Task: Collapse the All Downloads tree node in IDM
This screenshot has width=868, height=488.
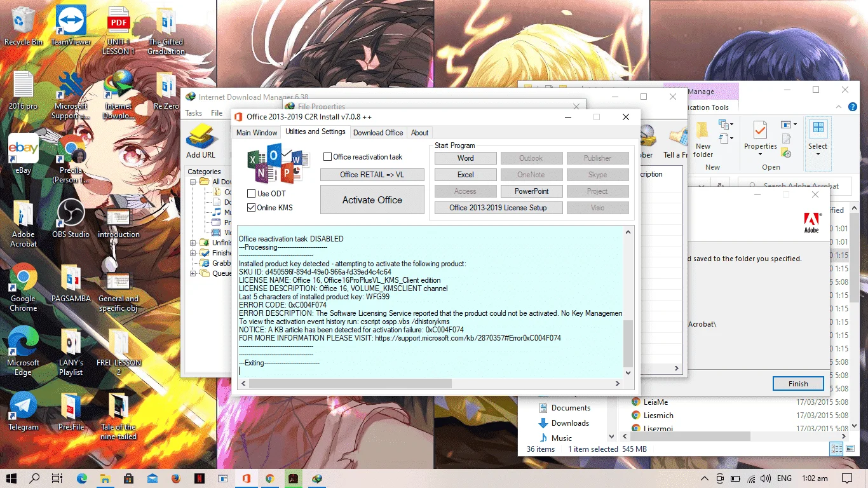Action: coord(193,182)
